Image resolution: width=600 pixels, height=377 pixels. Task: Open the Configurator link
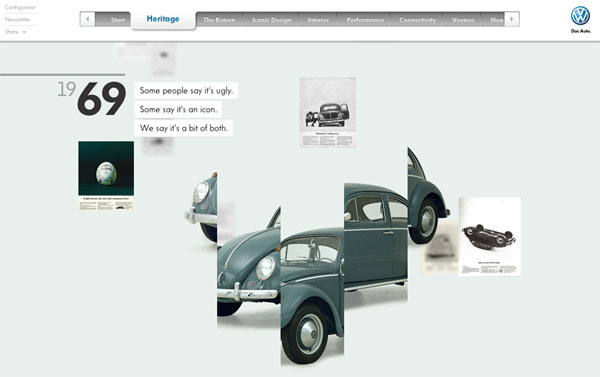20,7
